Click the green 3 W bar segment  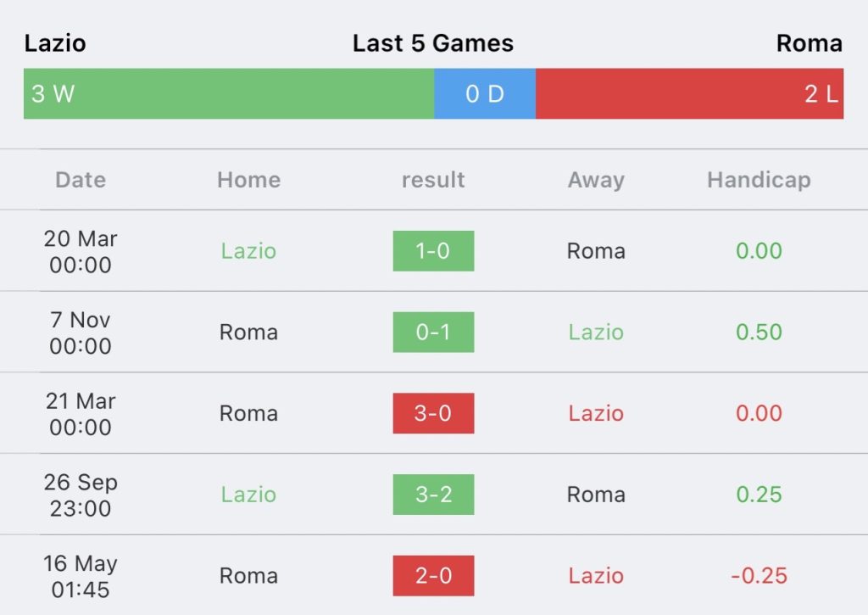point(229,93)
